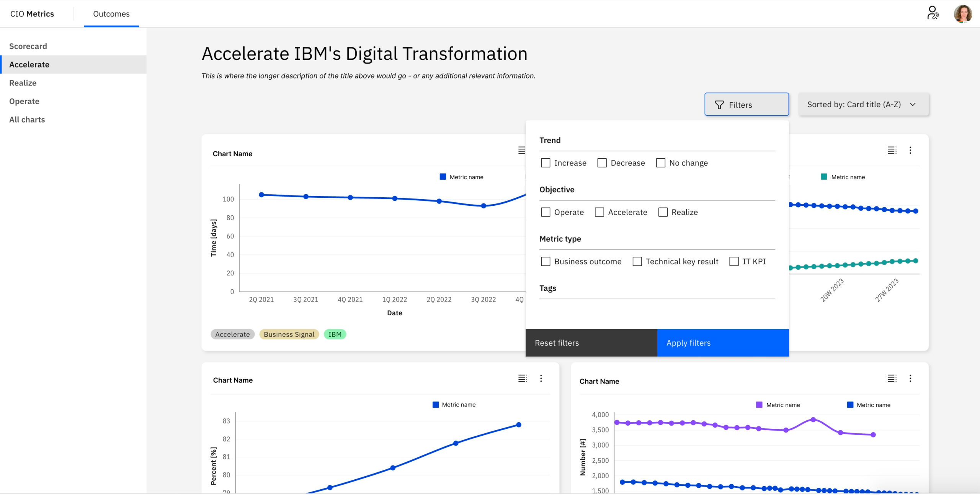Click Apply filters button
The image size is (980, 495).
click(x=723, y=343)
